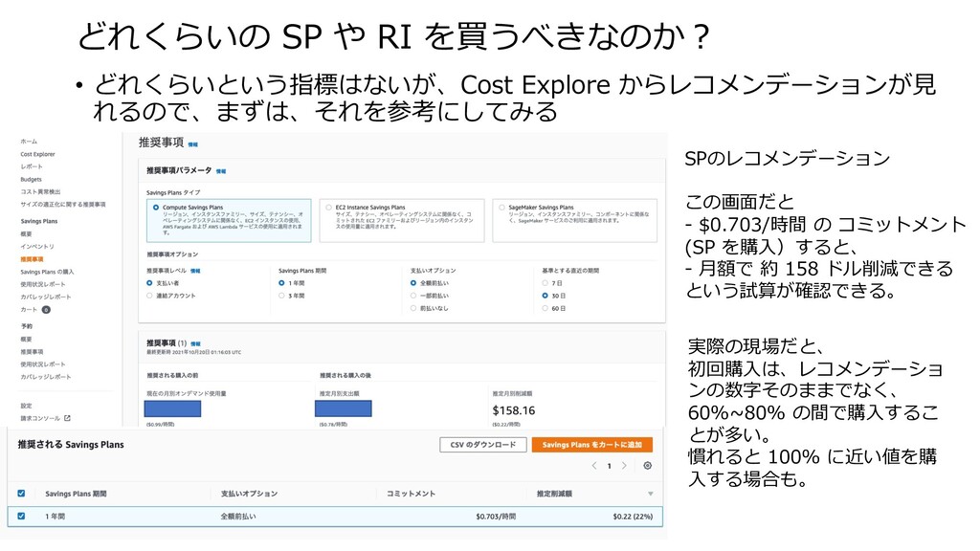980x551 pixels.
Task: Open highlighted 推奨事項 under Savings Plans
Action: [32, 258]
